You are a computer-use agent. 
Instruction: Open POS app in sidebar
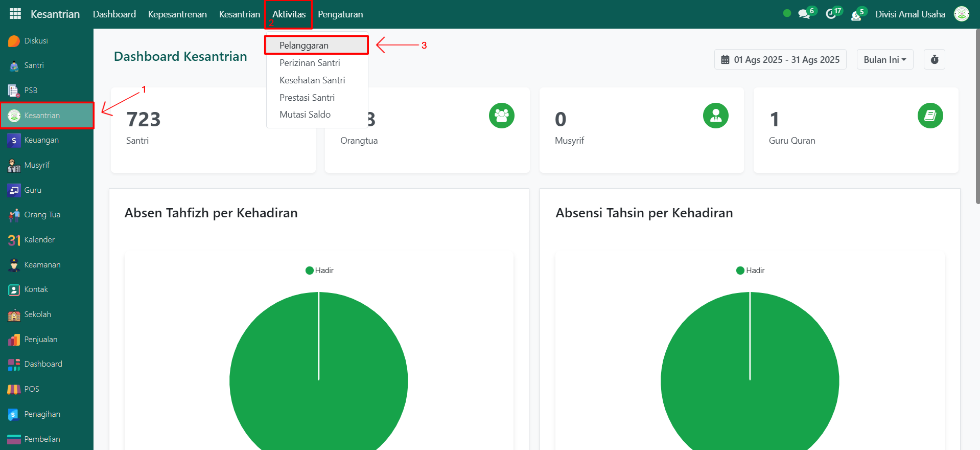31,389
